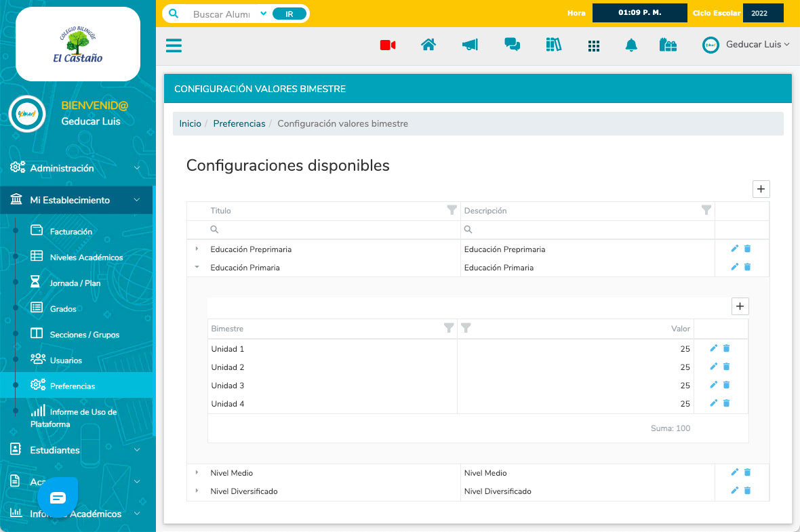Screen dimensions: 800x532
Task: Select Preferencias in sidebar
Action: (x=77, y=386)
